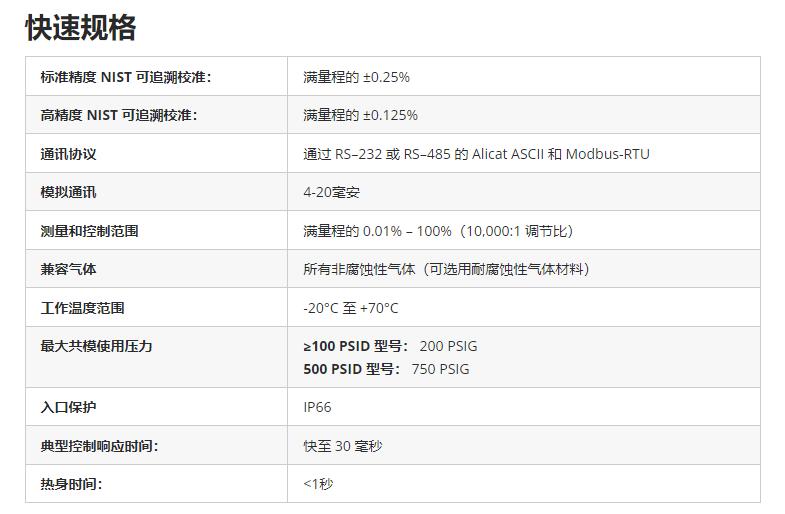Select the 工作温度范围 label

(82, 308)
